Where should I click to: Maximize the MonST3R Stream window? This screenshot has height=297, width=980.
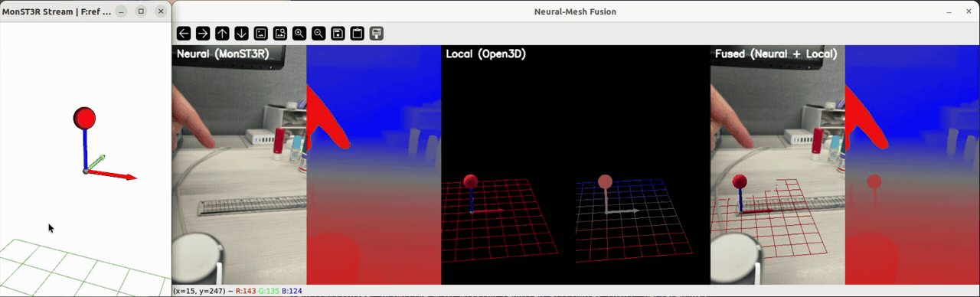(141, 11)
